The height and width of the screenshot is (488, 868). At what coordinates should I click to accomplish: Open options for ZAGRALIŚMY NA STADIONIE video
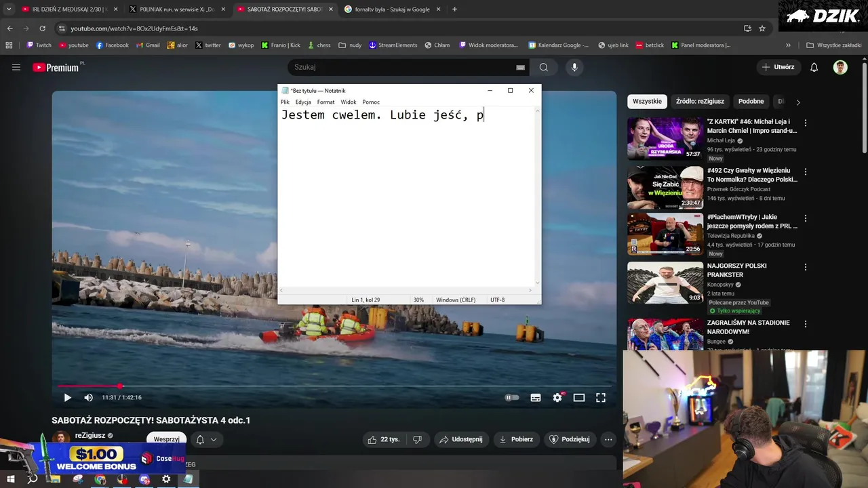tap(806, 324)
